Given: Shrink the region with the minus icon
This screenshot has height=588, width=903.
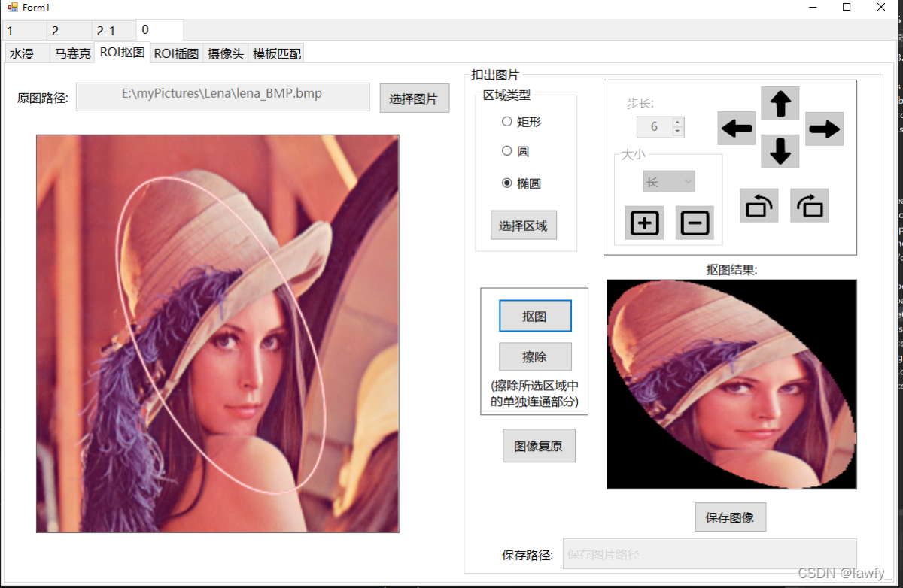Looking at the screenshot, I should [694, 223].
